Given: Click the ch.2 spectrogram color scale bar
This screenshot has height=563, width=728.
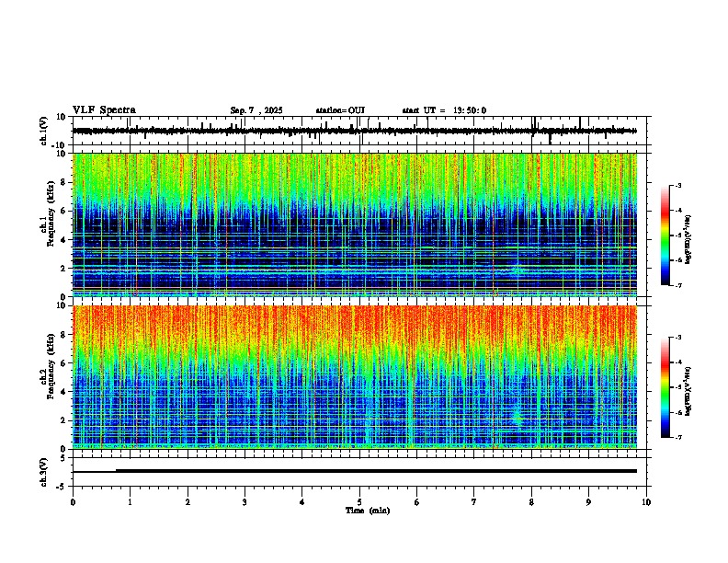Looking at the screenshot, I should (665, 387).
